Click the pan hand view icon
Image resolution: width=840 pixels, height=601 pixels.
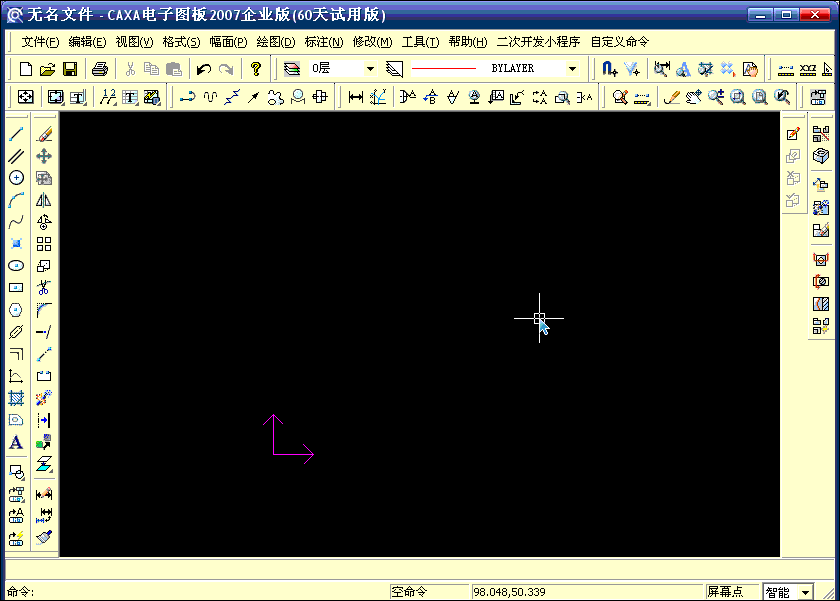[x=693, y=97]
